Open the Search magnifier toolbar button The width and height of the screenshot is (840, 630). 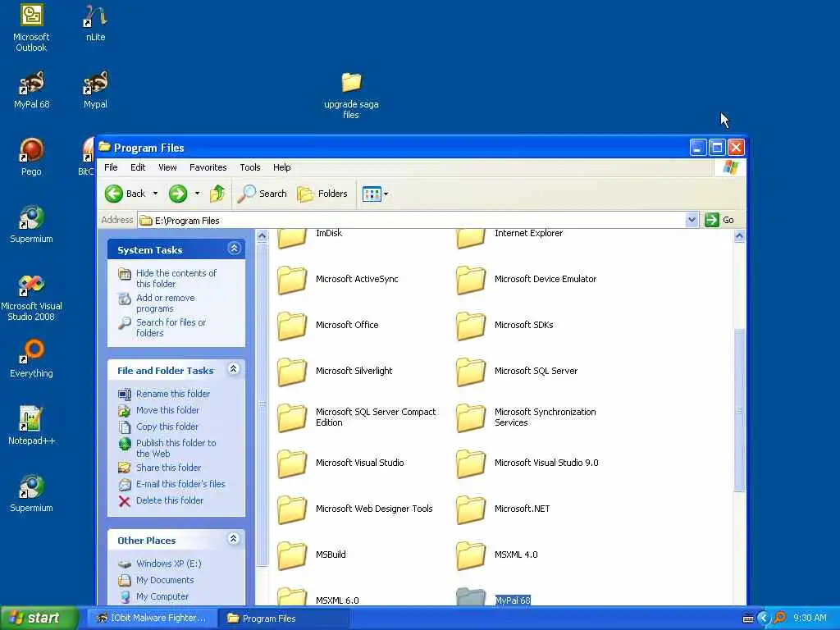click(262, 194)
